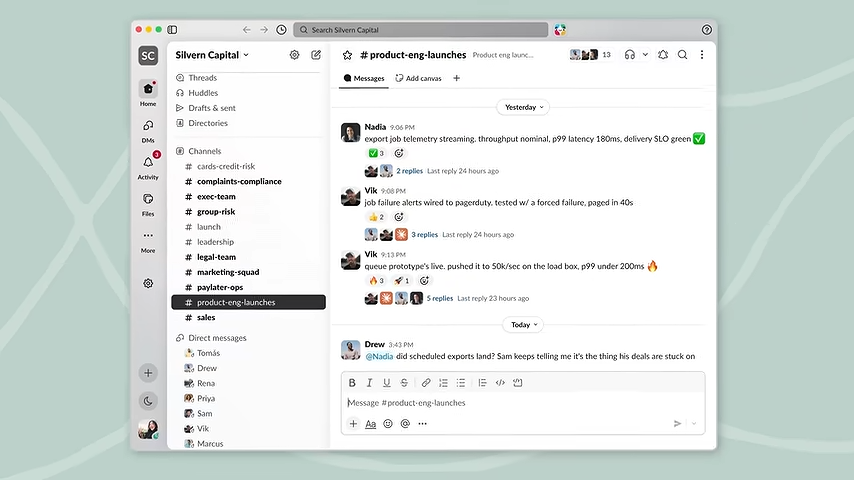Open 5 replies thread under Vik
Image resolution: width=854 pixels, height=480 pixels.
(x=440, y=299)
